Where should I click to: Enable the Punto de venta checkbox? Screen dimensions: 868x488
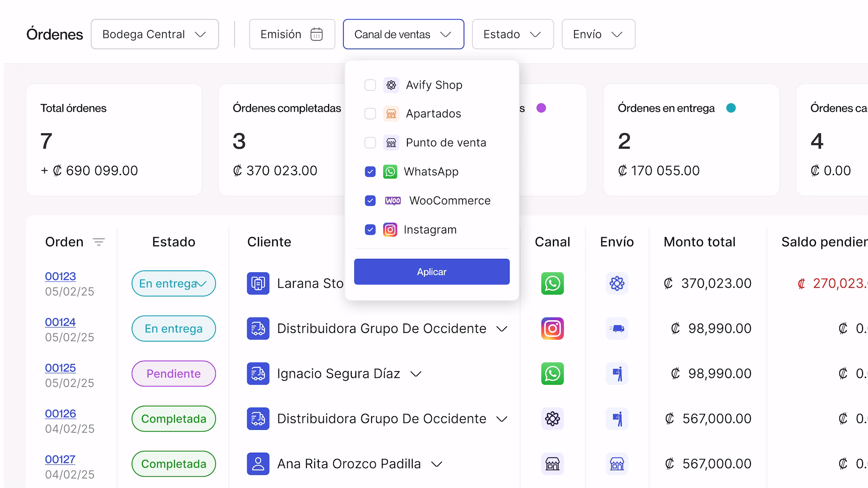370,143
